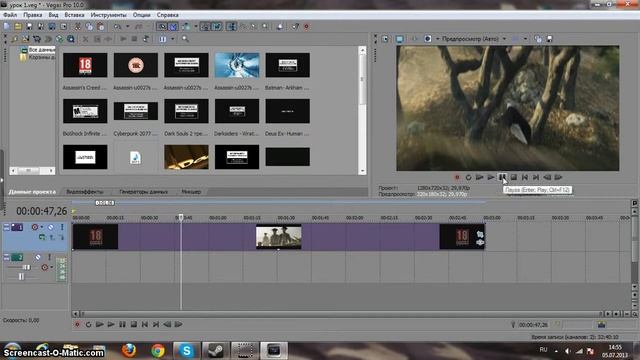Select the Cyberpunk 2077 media thumbnail

136,111
